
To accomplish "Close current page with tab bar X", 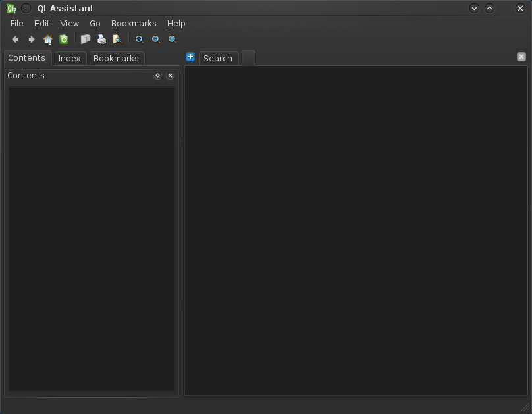I will coord(521,57).
